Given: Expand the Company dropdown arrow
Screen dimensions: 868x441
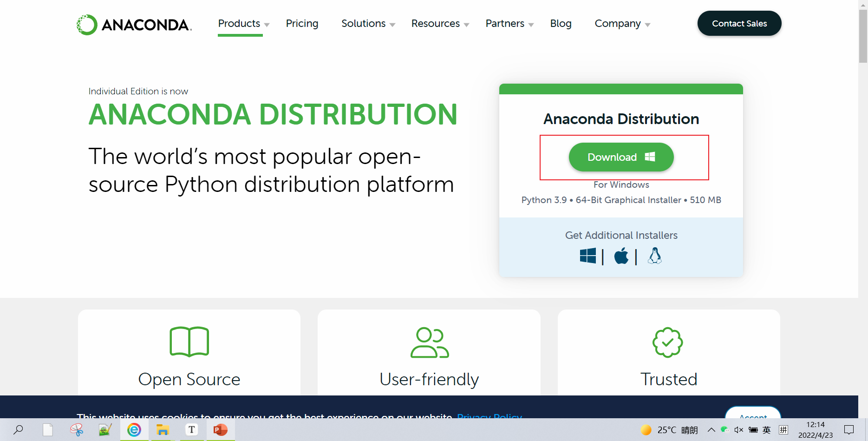Looking at the screenshot, I should [647, 25].
